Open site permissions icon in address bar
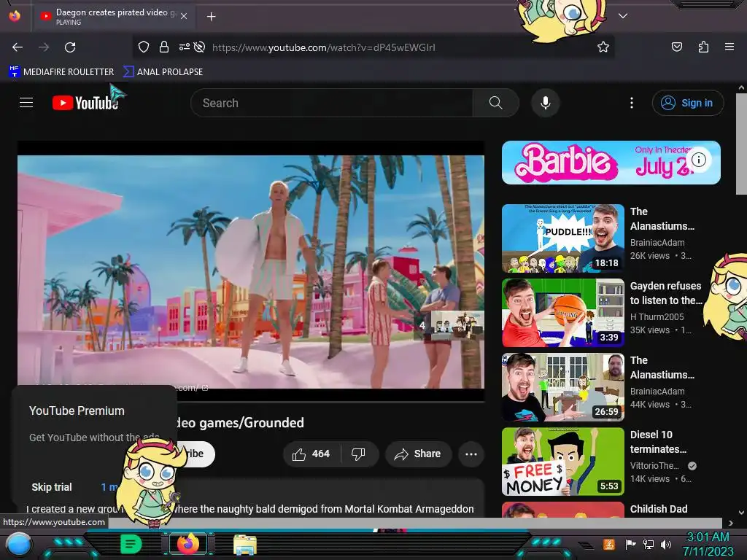The width and height of the screenshot is (747, 560). pos(184,47)
